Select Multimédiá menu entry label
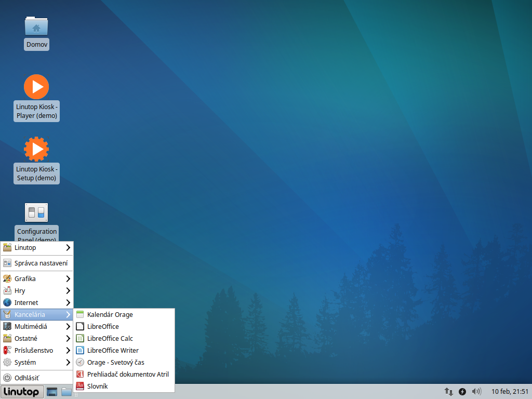532x399 pixels. pyautogui.click(x=31, y=326)
